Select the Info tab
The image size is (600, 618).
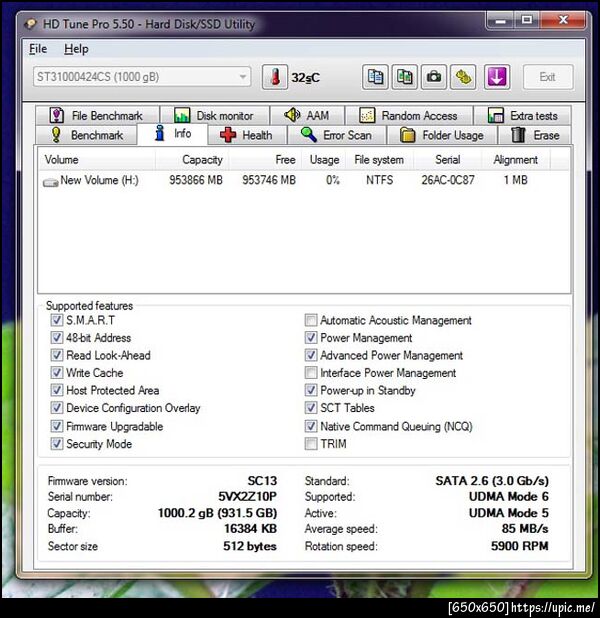coord(172,134)
